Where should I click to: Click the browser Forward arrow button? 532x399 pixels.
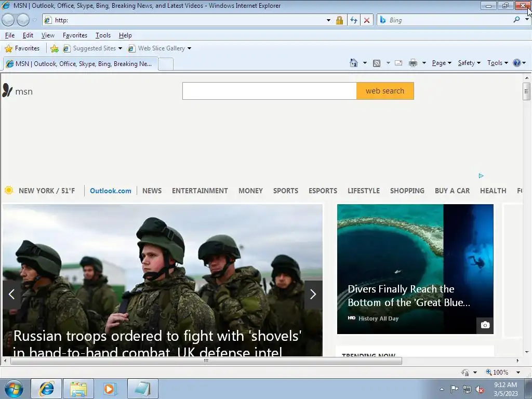[x=23, y=20]
